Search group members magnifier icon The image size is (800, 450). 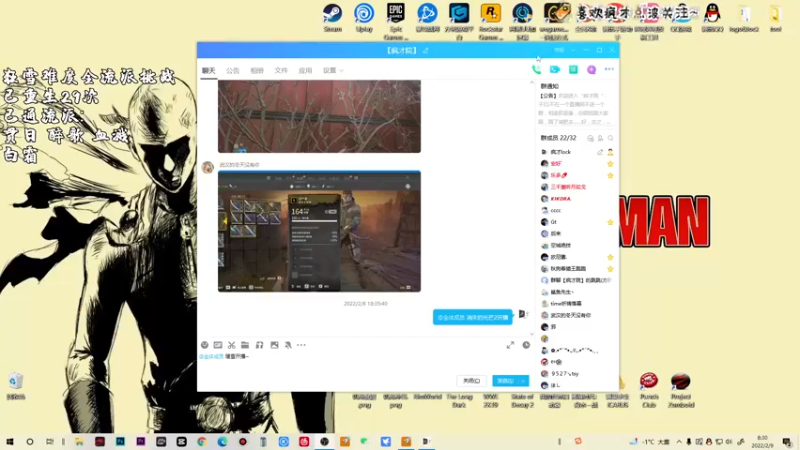[x=610, y=138]
